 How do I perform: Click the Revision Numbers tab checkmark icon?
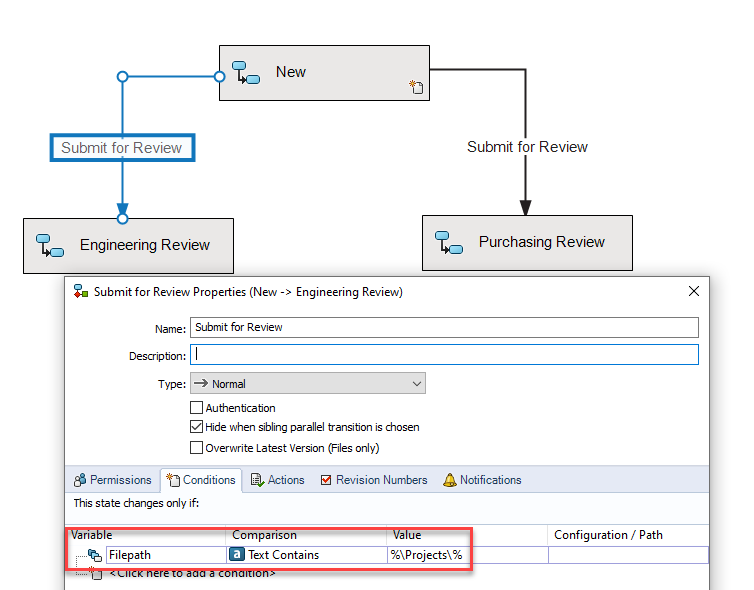[x=326, y=480]
